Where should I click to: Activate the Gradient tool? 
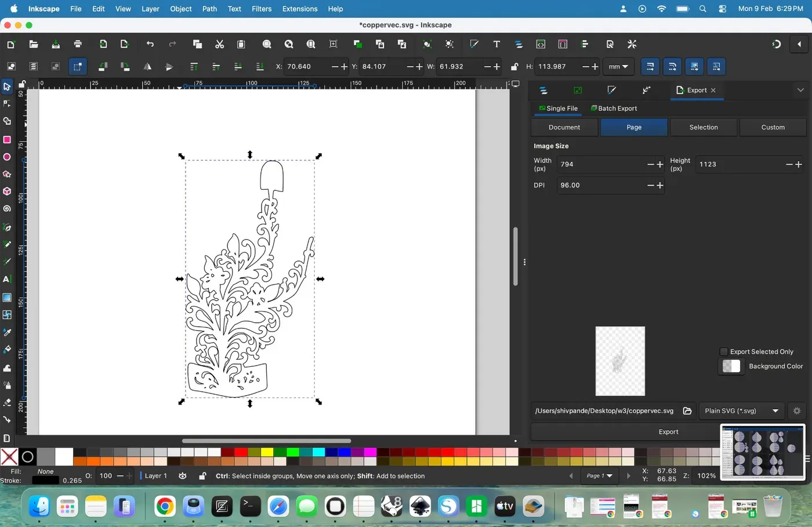(7, 298)
